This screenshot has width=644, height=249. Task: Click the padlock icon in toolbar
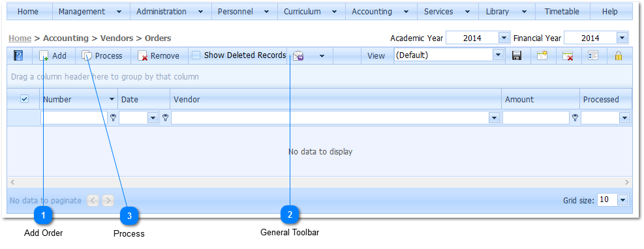tap(618, 56)
